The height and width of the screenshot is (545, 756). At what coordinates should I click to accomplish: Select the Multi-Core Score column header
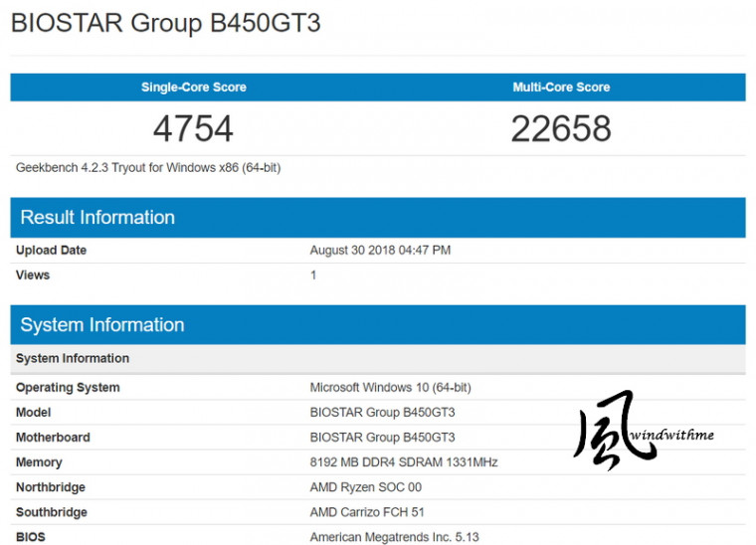point(561,88)
